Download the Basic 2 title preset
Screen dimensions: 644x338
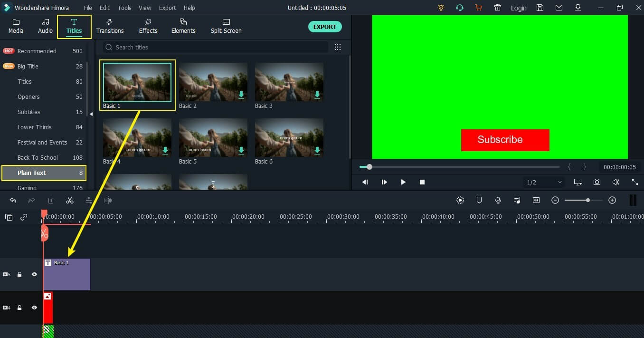[x=241, y=95]
